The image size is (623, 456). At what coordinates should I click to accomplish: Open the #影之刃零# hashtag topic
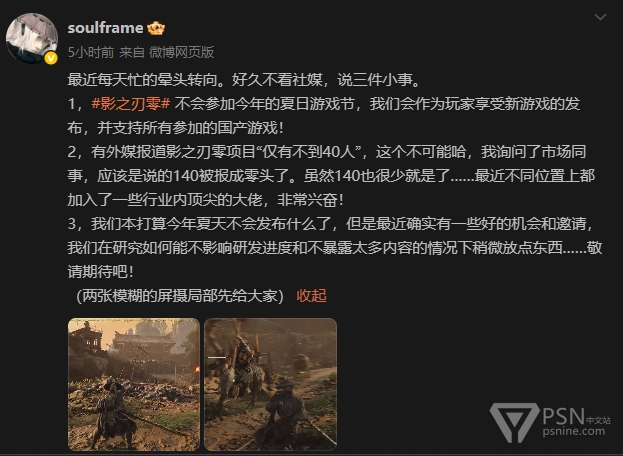point(131,104)
